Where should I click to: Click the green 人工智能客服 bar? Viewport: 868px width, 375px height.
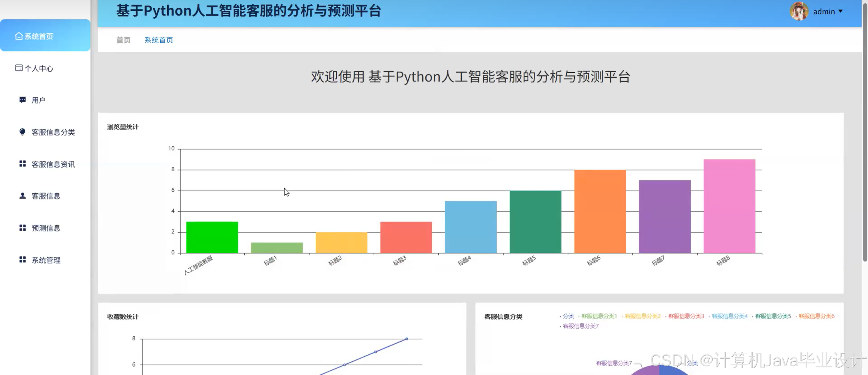tap(212, 237)
